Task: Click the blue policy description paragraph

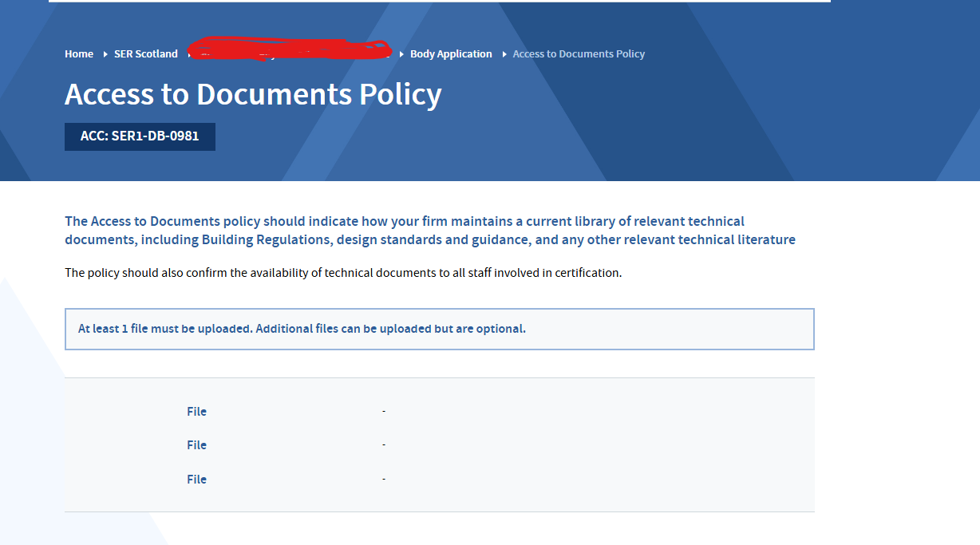Action: coord(429,231)
